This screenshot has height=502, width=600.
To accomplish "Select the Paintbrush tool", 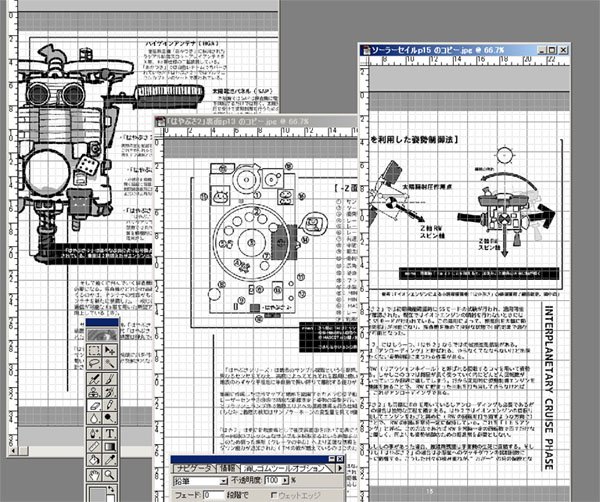I will (110, 379).
